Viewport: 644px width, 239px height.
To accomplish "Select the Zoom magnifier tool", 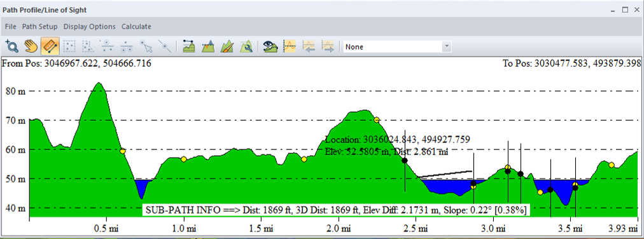I will (12, 46).
